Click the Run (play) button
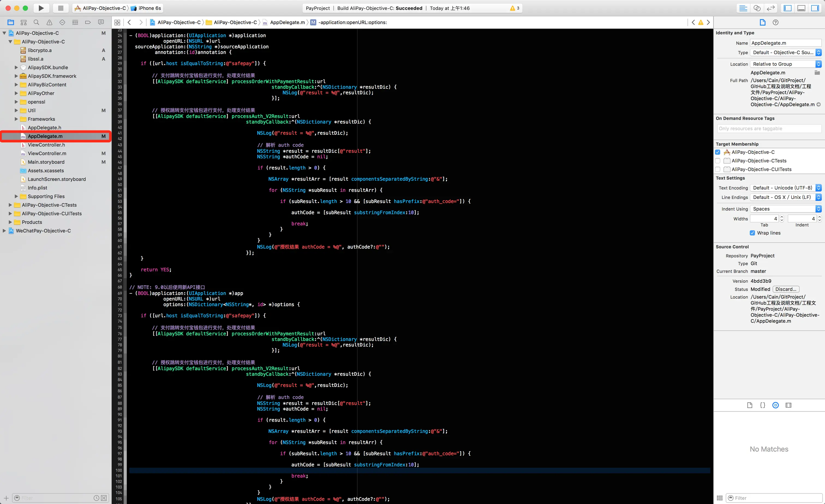Viewport: 825px width, 504px height. (41, 8)
